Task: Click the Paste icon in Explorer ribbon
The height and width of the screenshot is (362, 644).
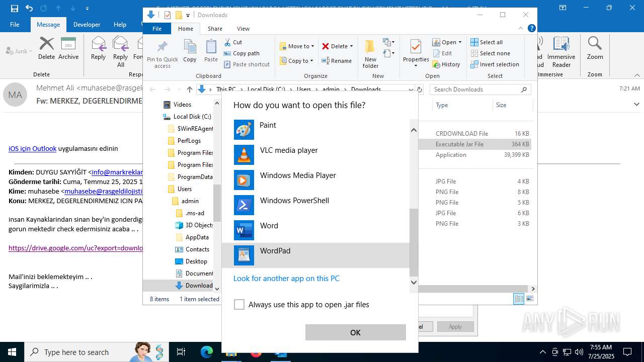Action: pyautogui.click(x=211, y=51)
